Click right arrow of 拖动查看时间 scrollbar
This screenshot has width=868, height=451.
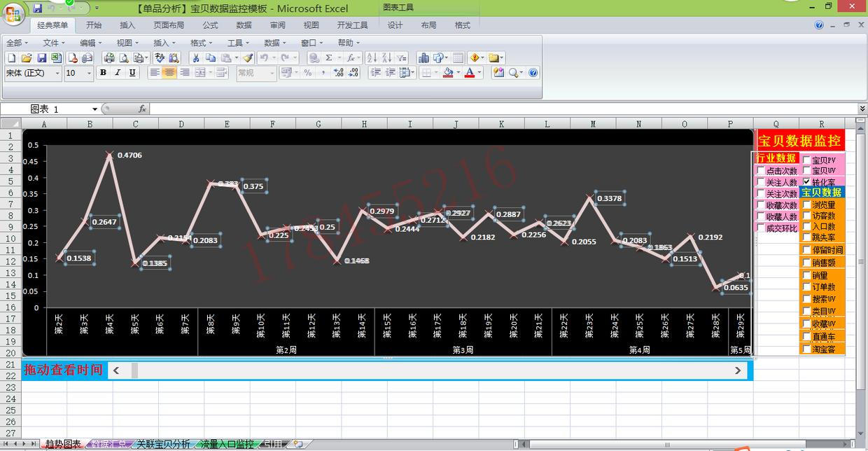pos(738,370)
